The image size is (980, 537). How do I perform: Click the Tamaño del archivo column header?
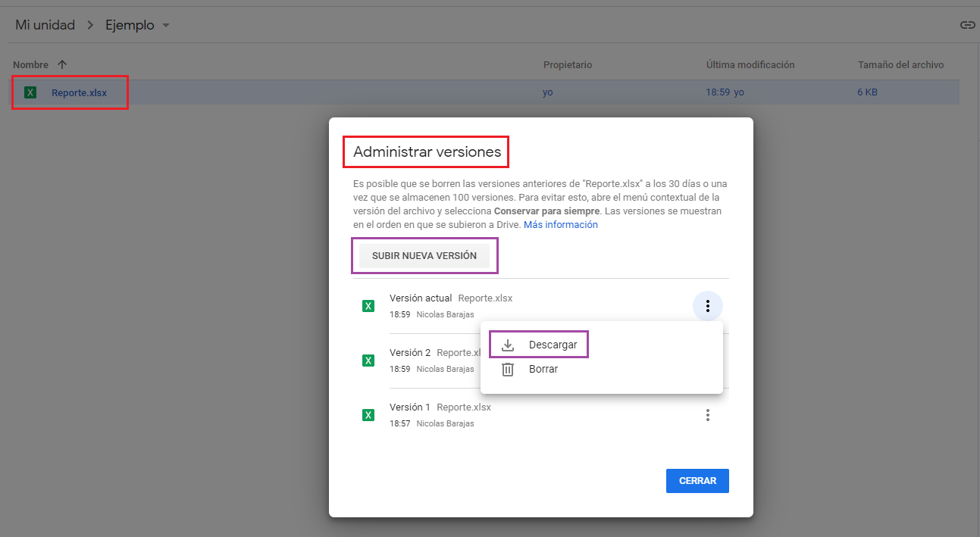900,65
